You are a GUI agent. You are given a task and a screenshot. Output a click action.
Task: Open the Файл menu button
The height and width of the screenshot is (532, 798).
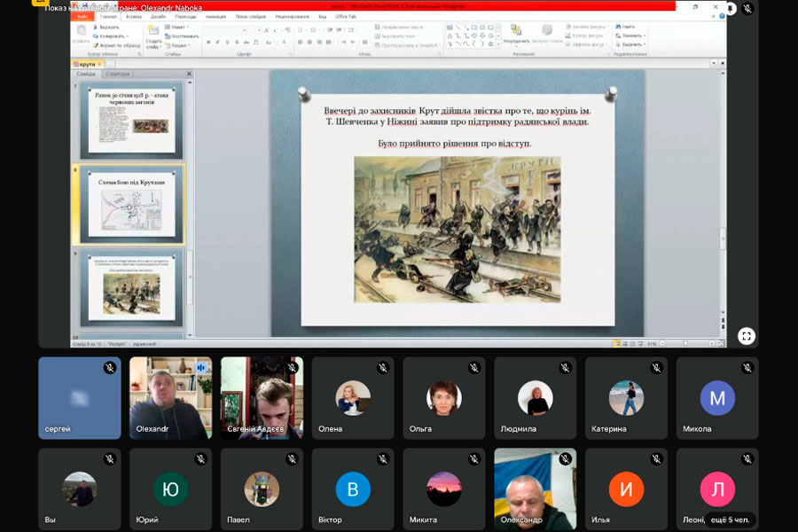tap(83, 16)
